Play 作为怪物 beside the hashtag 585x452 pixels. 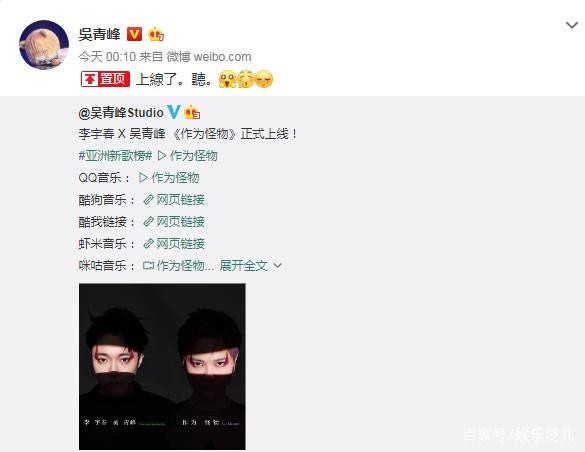pos(187,156)
